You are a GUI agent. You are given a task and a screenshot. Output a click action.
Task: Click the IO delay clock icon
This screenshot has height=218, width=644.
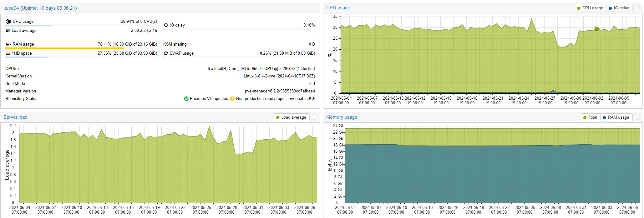pos(166,25)
